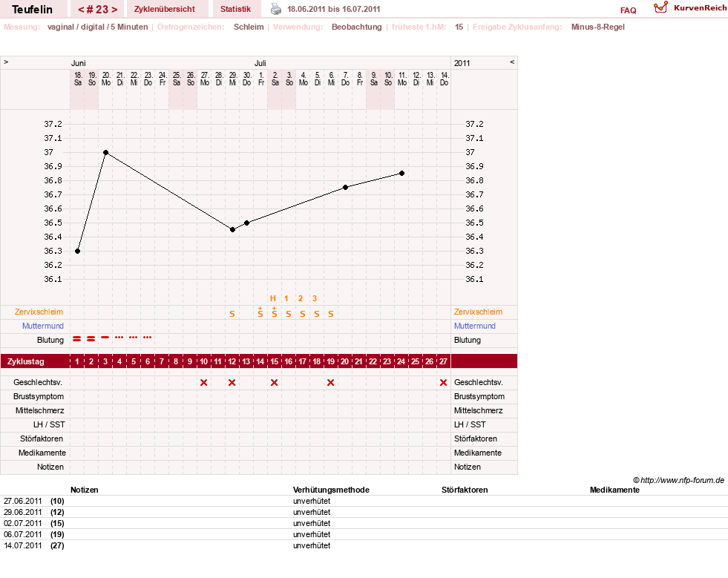Image resolution: width=728 pixels, height=578 pixels.
Task: Click the Verhütungsmethode column header
Action: tap(331, 490)
